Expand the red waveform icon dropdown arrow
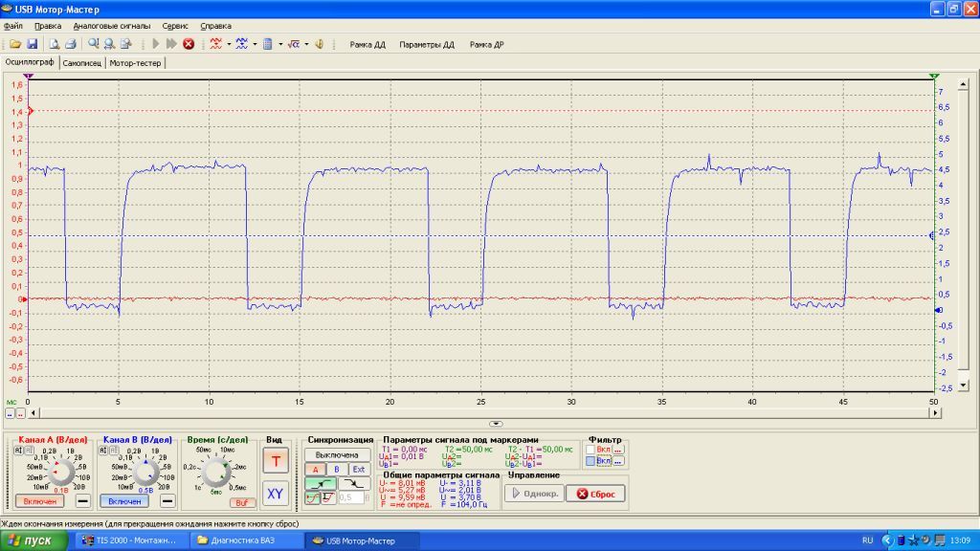Screen dimensions: 980x551 click(229, 44)
